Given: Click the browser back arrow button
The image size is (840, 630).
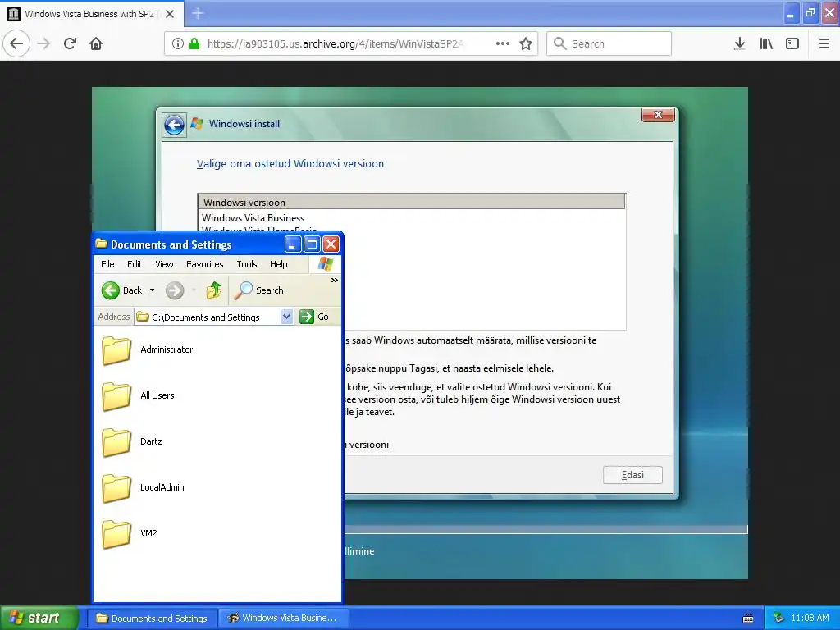Looking at the screenshot, I should [16, 43].
